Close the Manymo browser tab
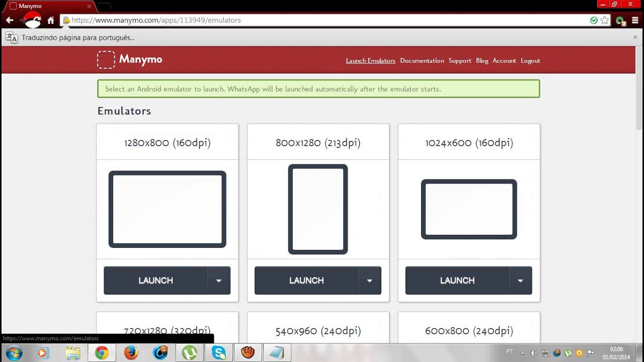644x362 pixels. (x=89, y=7)
